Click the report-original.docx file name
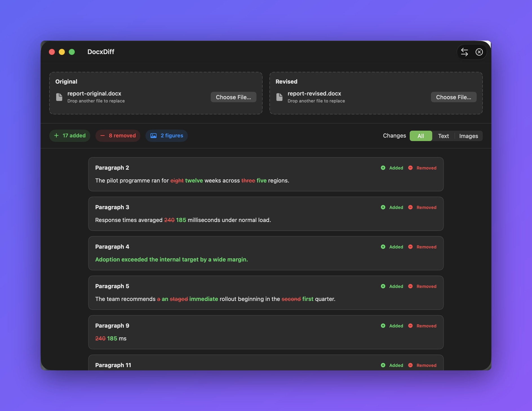This screenshot has height=411, width=532. (x=94, y=94)
